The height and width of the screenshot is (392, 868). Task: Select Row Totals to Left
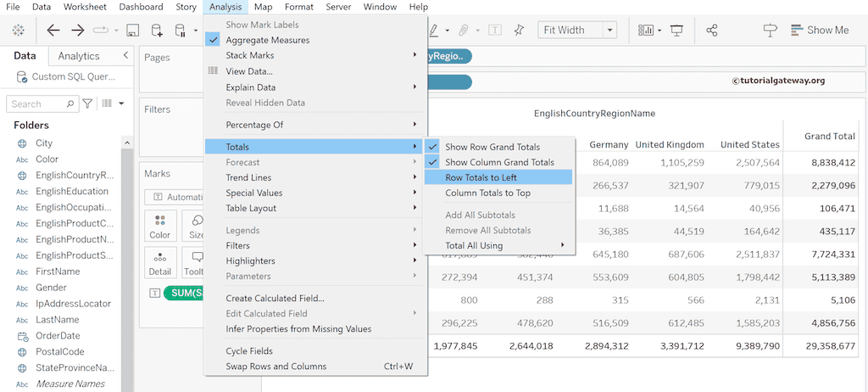pos(481,177)
